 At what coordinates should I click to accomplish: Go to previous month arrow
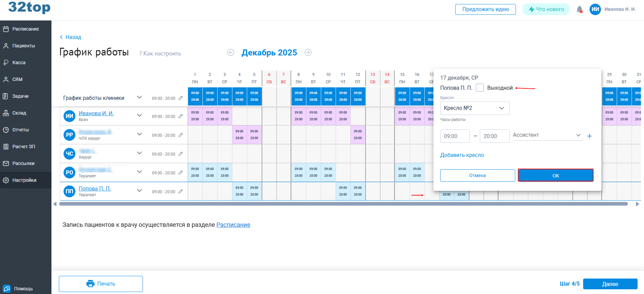tap(231, 52)
